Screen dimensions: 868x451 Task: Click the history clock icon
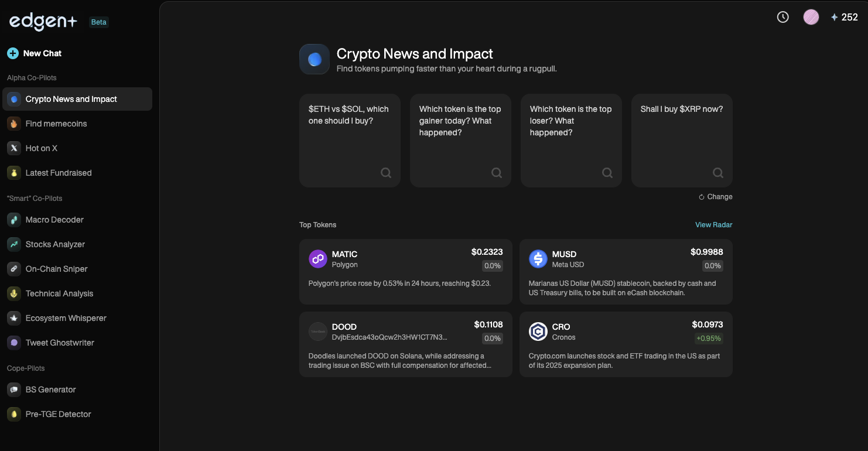tap(782, 17)
